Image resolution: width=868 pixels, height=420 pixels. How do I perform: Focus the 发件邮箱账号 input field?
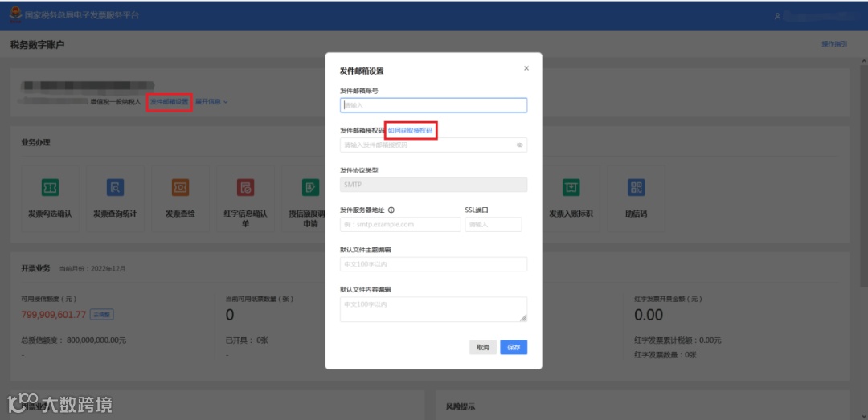(x=433, y=105)
